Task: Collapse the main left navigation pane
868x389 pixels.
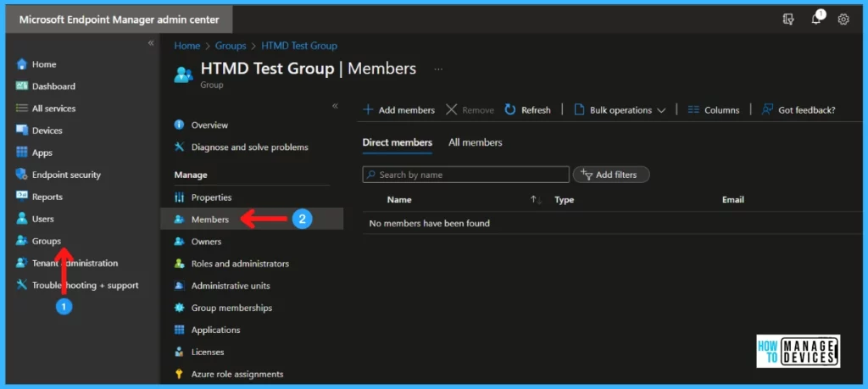Action: point(151,43)
